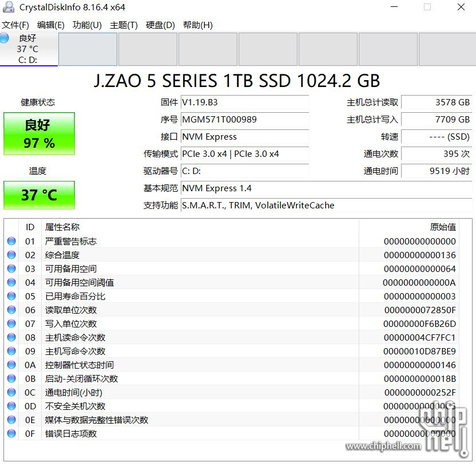This screenshot has width=476, height=466.
Task: Click the disk title J.ZAO 5 SERIES 1TB SSD
Action: [236, 81]
